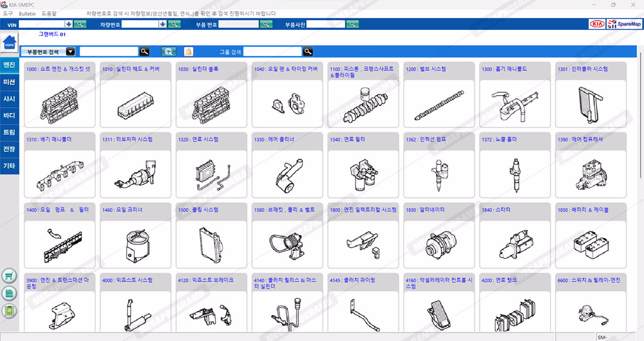Open group 1200 밸브 시스템
Screen dimensions: 644x341
[x=439, y=95]
